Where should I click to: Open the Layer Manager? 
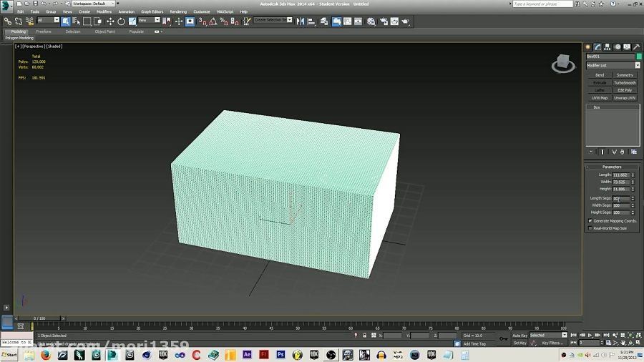324,21
